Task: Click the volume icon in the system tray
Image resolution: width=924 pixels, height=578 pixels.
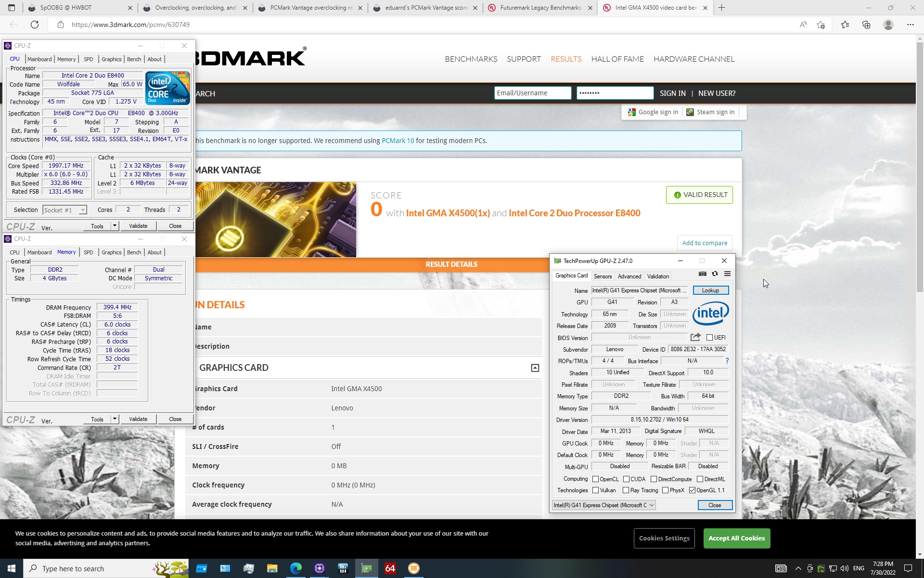Action: (x=845, y=568)
